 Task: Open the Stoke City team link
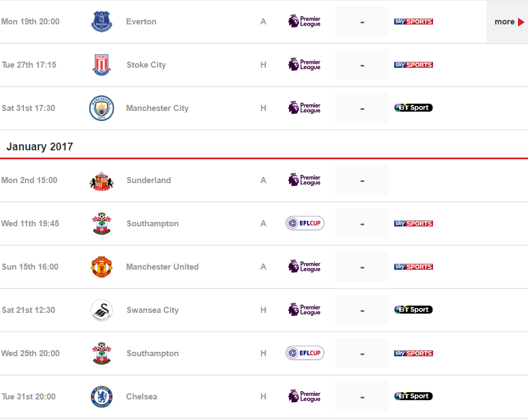click(x=146, y=65)
